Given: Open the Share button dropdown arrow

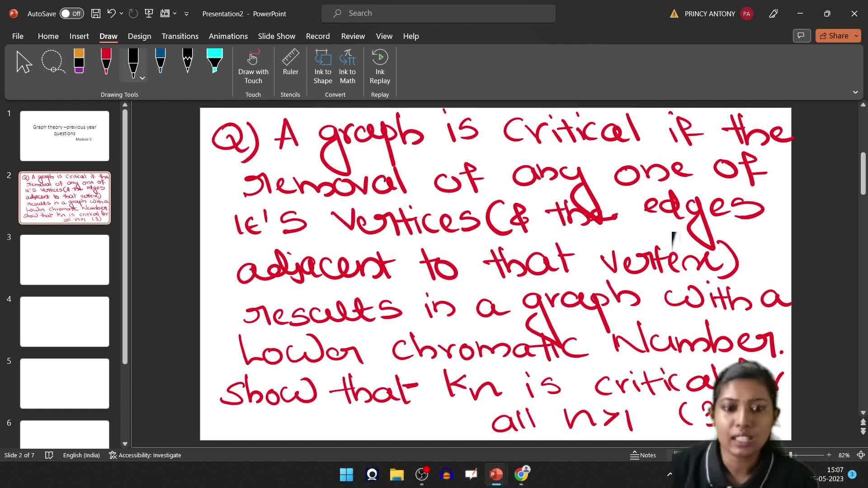Looking at the screenshot, I should [856, 36].
